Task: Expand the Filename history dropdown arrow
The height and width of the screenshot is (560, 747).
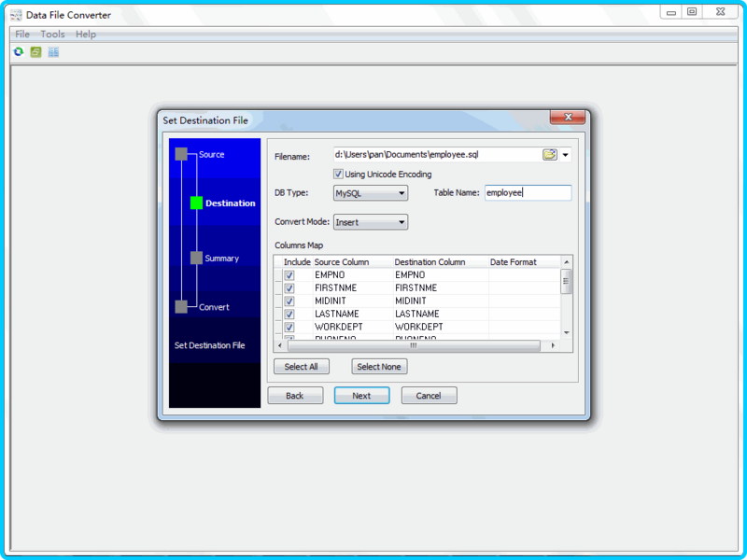Action: (566, 155)
